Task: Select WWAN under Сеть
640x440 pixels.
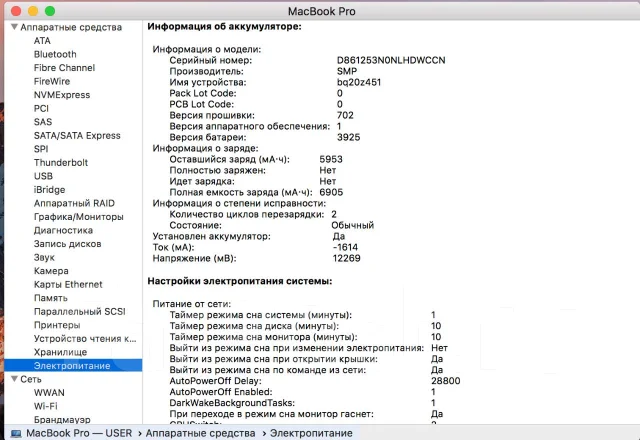Action: tap(49, 393)
